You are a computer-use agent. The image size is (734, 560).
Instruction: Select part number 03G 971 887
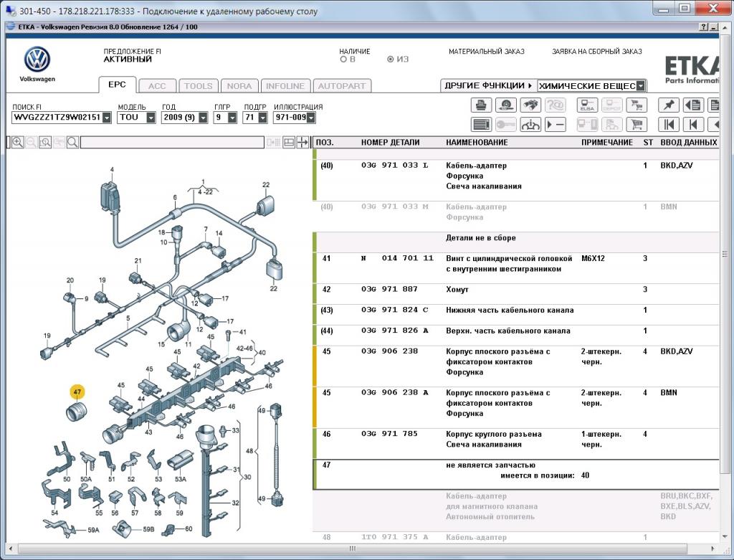389,290
